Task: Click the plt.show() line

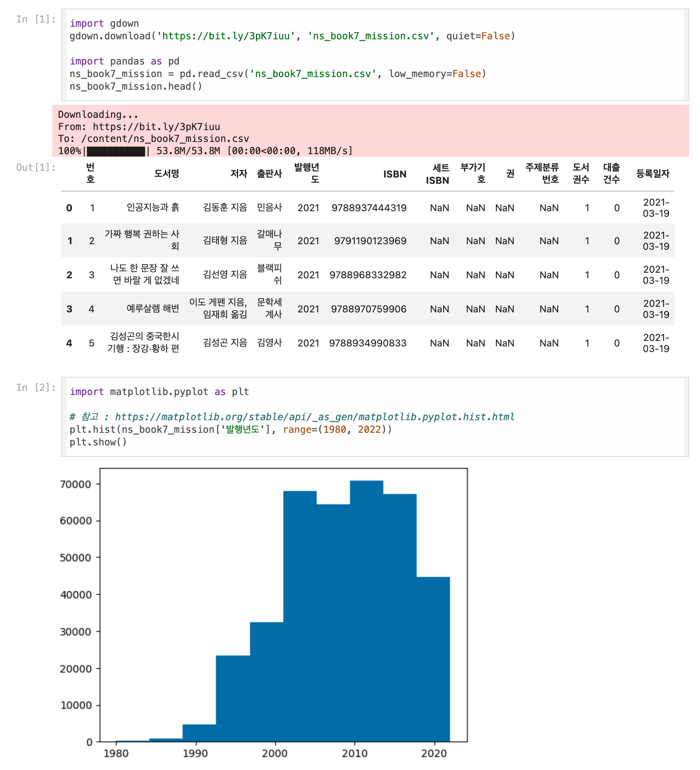Action: pyautogui.click(x=98, y=442)
